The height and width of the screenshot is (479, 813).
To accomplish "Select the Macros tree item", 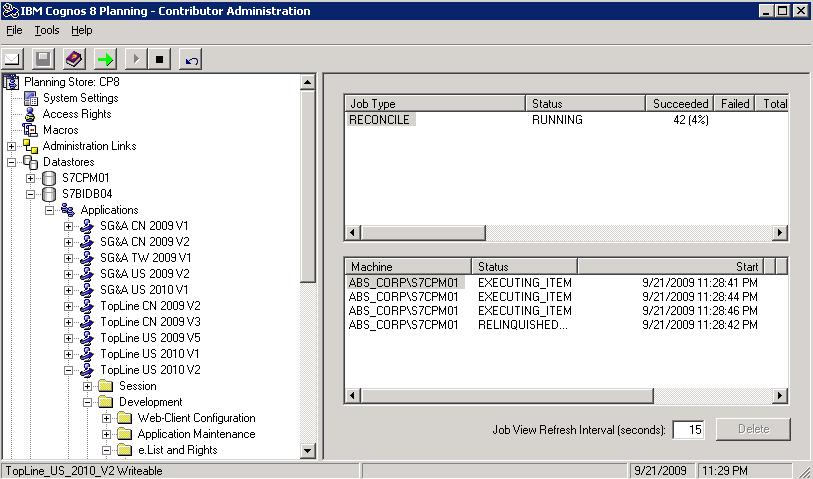I will 60,130.
